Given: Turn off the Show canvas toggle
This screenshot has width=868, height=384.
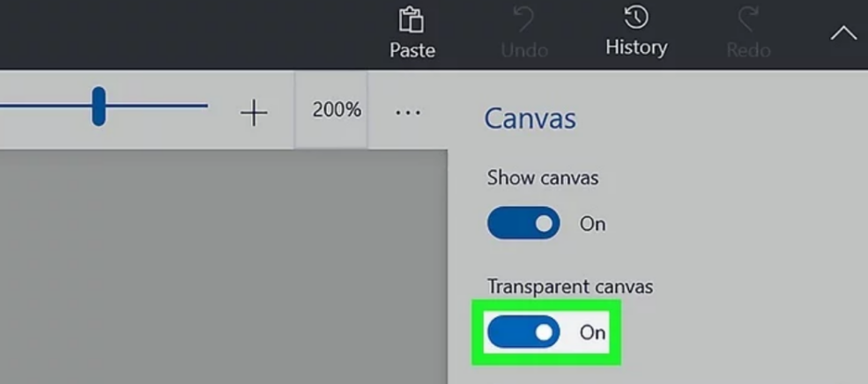Looking at the screenshot, I should [x=523, y=224].
